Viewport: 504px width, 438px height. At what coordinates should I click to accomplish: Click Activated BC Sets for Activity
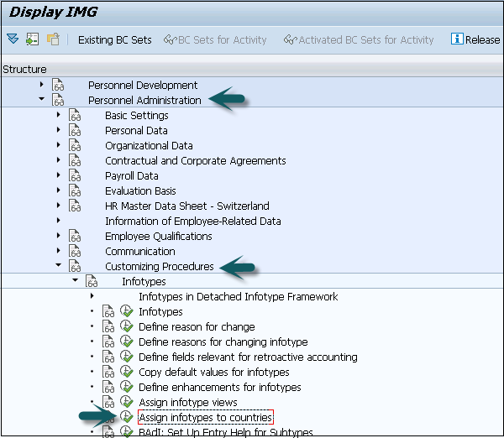click(x=359, y=39)
